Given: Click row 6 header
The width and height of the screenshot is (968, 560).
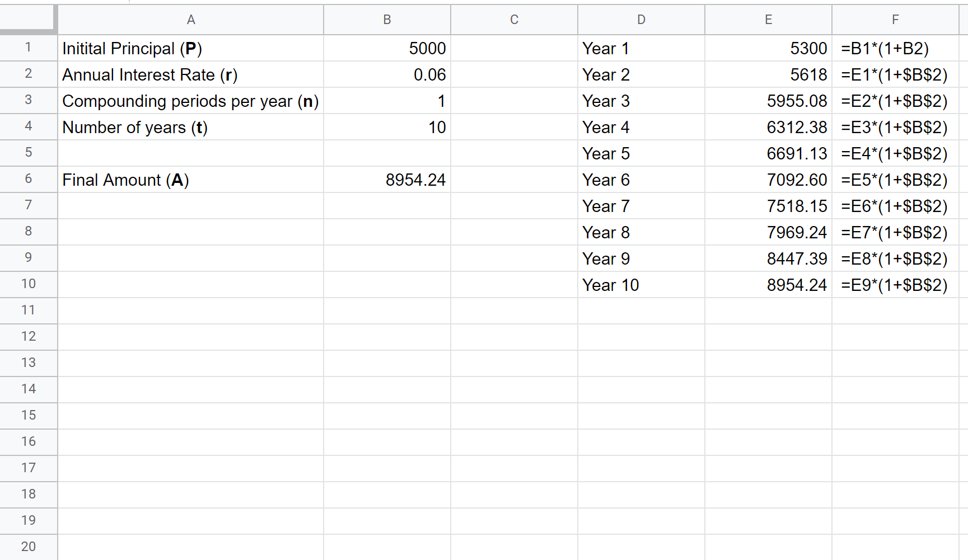Looking at the screenshot, I should (x=28, y=180).
